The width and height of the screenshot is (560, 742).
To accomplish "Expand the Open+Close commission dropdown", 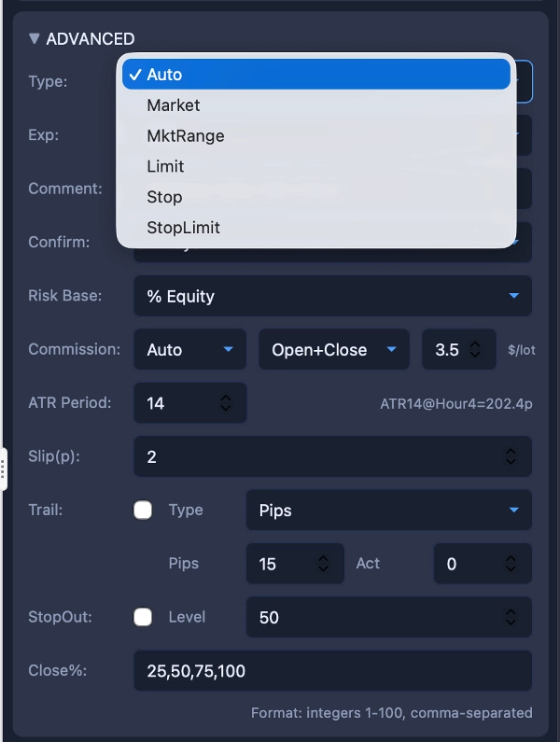I will click(x=333, y=350).
